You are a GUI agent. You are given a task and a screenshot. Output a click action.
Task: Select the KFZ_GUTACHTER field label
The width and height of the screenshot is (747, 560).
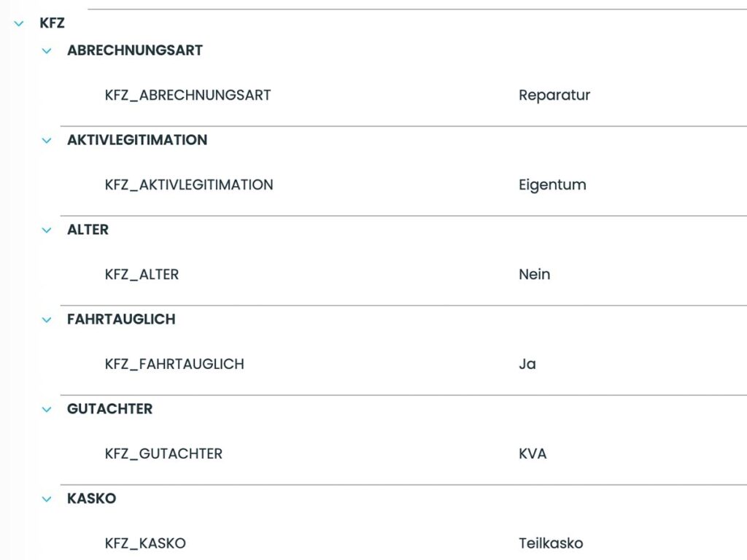163,454
